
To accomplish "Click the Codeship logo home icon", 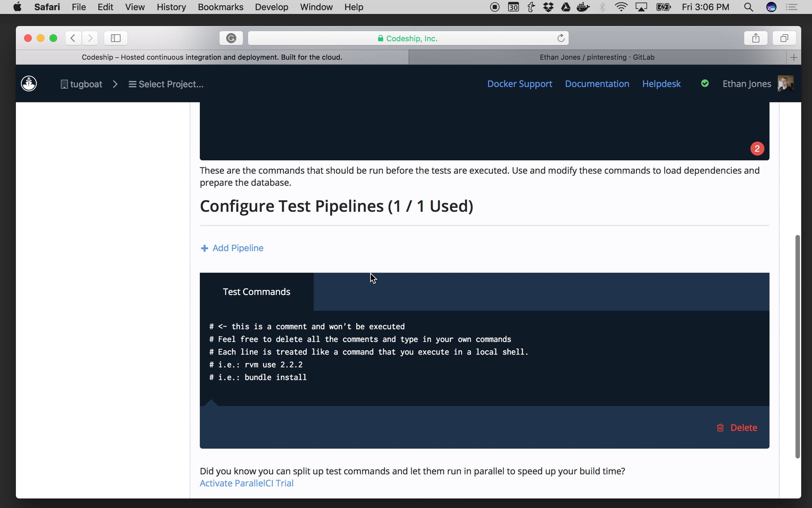I will (29, 84).
